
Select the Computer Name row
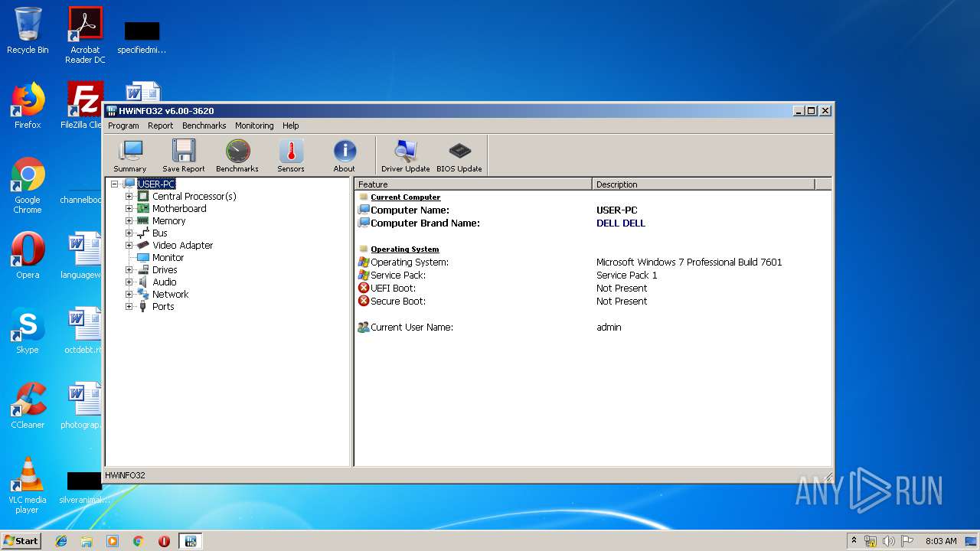(x=593, y=210)
